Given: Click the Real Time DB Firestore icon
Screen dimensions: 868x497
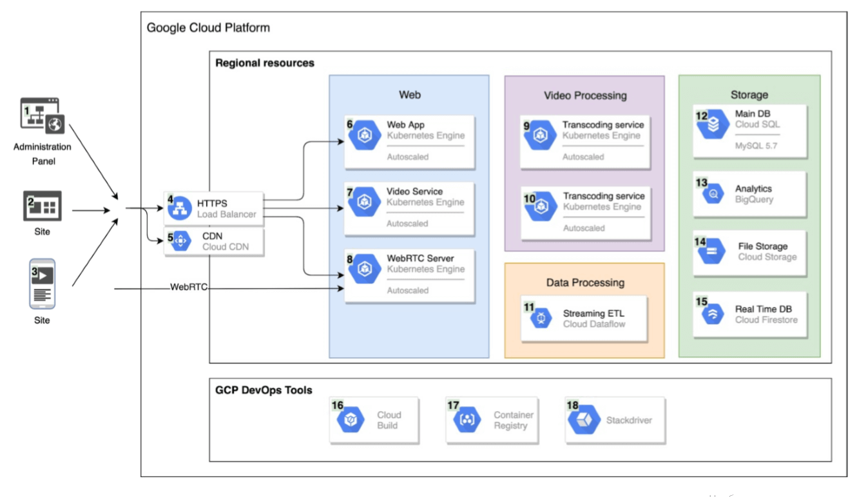Looking at the screenshot, I should 713,314.
